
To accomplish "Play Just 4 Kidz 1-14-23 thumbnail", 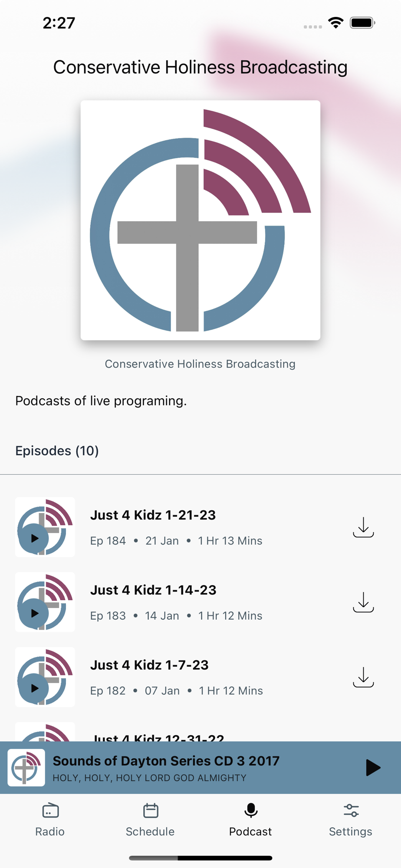I will click(x=45, y=602).
